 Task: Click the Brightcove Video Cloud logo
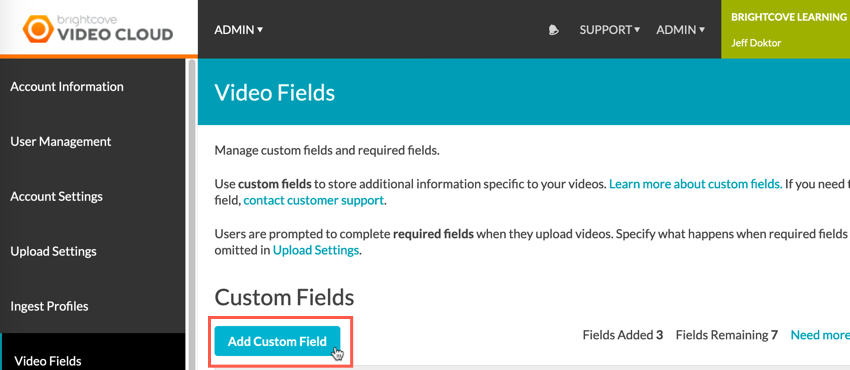click(98, 29)
